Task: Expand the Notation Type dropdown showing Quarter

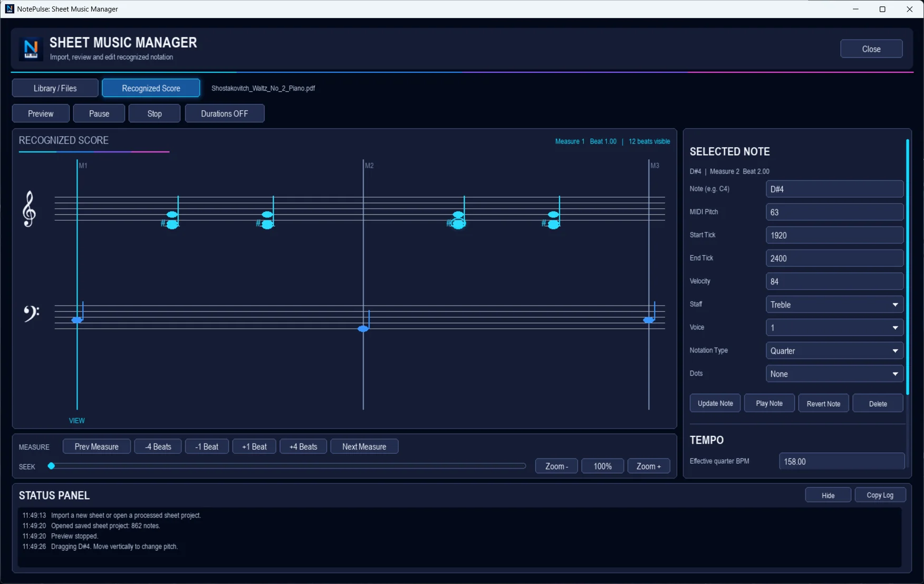Action: (x=834, y=351)
